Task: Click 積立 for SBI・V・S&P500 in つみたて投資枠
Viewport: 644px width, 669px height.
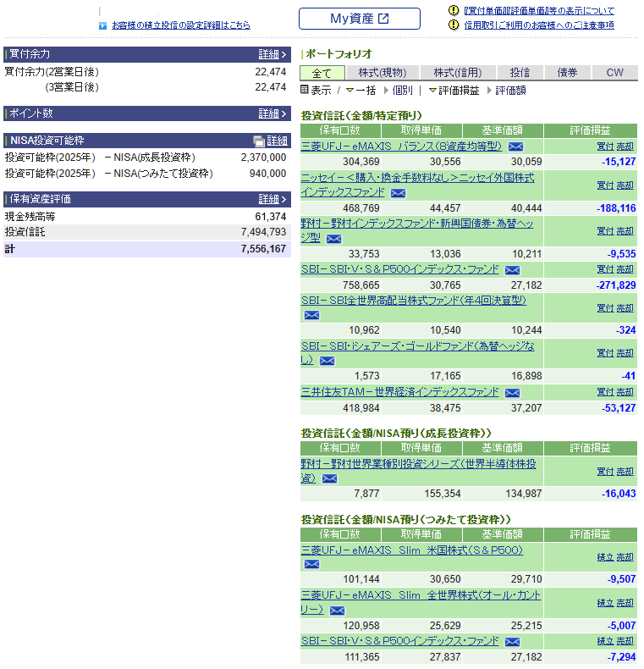Action: 605,641
